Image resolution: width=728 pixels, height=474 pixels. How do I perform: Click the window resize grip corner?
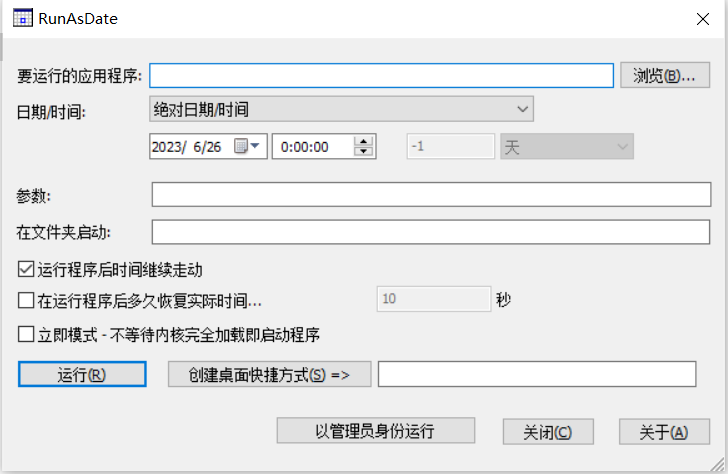[x=718, y=465]
